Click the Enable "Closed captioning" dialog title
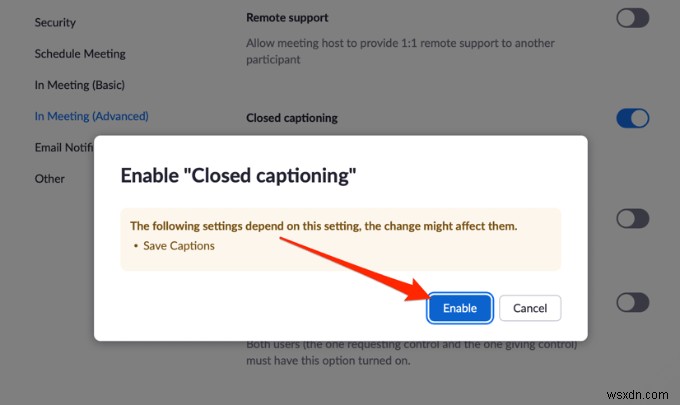This screenshot has height=405, width=680. click(238, 176)
